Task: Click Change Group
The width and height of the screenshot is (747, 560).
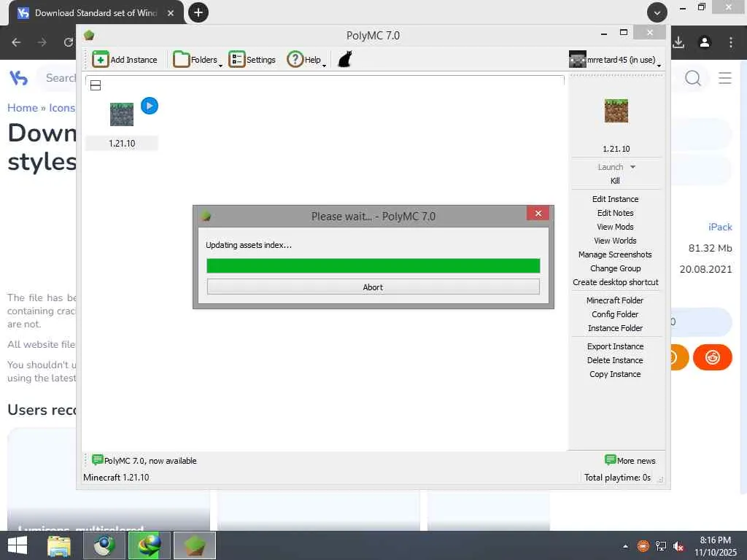Action: (615, 268)
